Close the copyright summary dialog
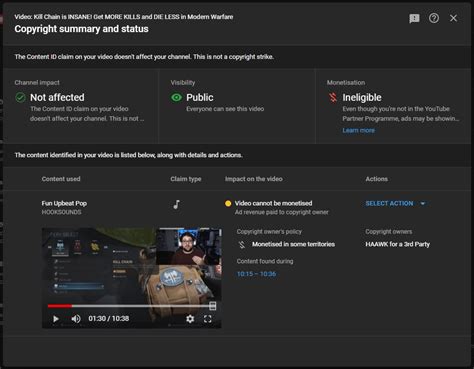 click(x=453, y=18)
